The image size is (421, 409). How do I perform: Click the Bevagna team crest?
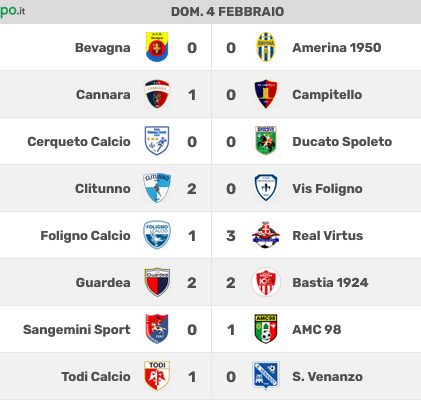pyautogui.click(x=157, y=47)
